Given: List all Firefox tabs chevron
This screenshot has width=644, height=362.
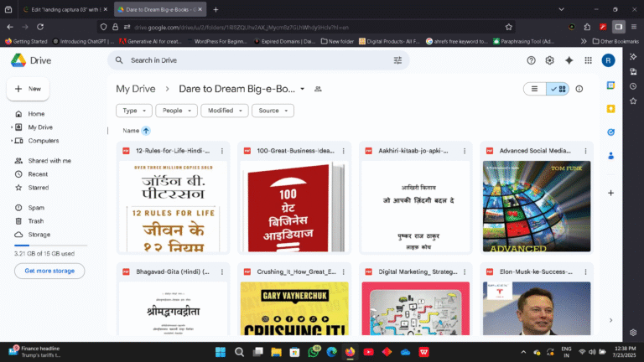Looking at the screenshot, I should pyautogui.click(x=562, y=9).
